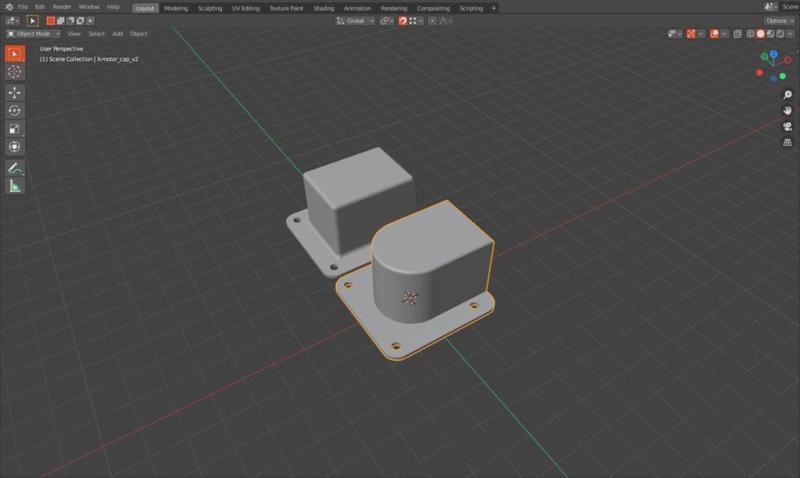Open the Object Mode dropdown
Viewport: 800px width, 478px height.
(33, 34)
